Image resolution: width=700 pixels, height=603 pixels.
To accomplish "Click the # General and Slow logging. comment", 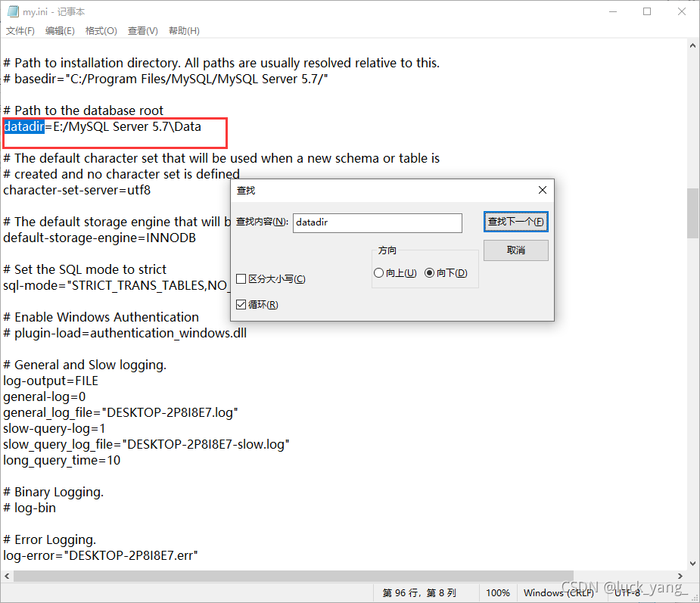I will 85,365.
